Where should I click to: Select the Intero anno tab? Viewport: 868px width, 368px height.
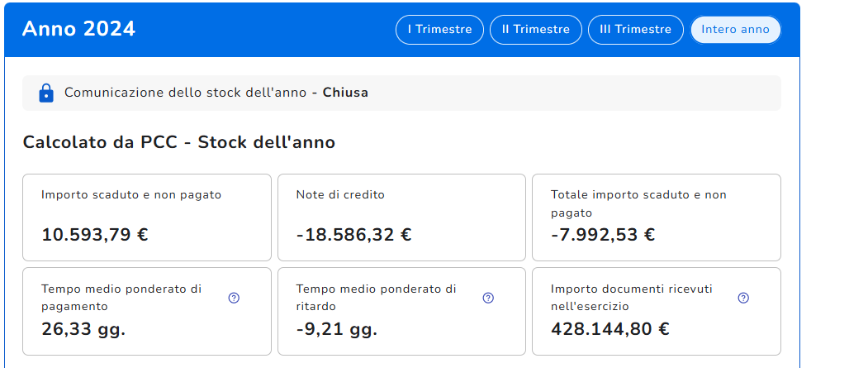(x=735, y=30)
